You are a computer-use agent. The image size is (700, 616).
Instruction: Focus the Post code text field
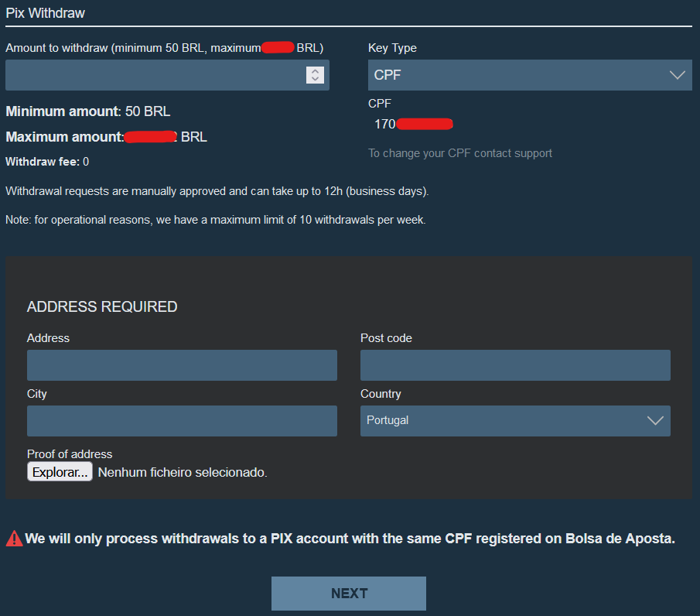(515, 365)
